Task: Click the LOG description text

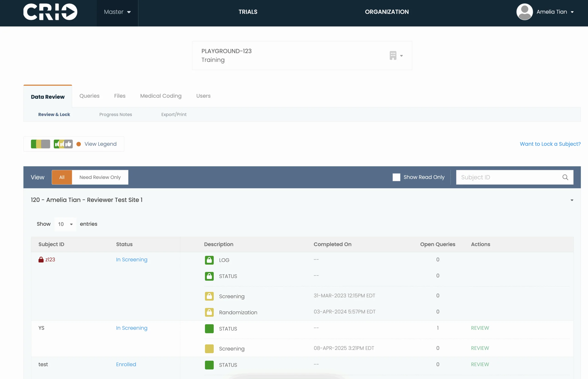Action: pyautogui.click(x=224, y=260)
